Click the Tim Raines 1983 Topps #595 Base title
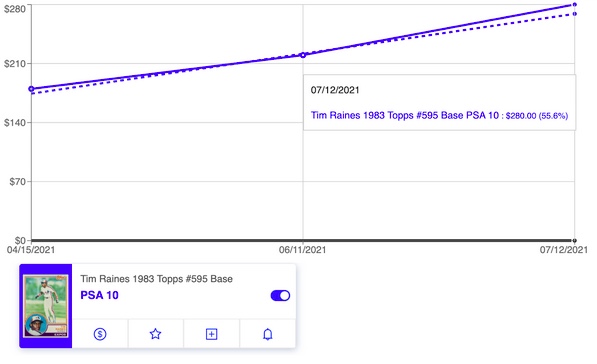The image size is (597, 364). coord(156,279)
